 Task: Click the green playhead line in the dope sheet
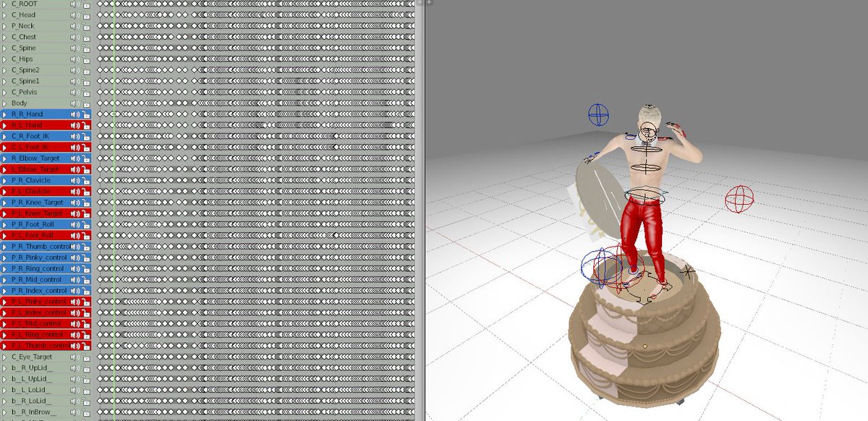(x=114, y=210)
